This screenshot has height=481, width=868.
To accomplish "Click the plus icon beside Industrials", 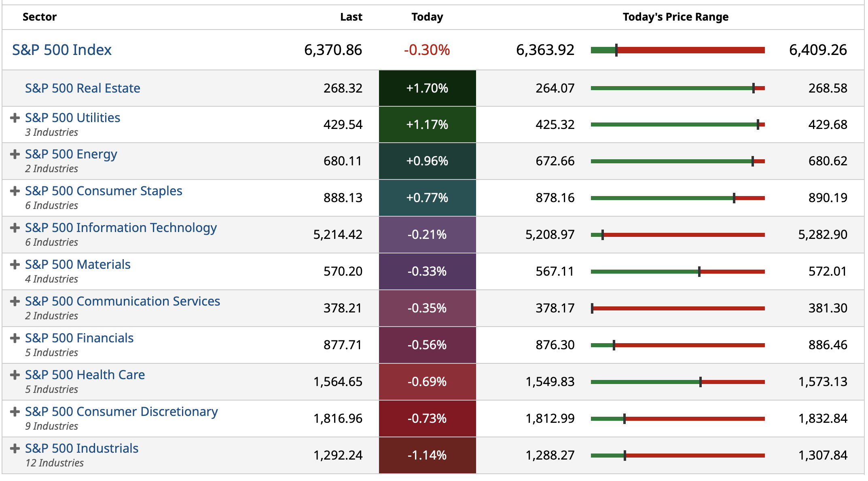I will click(15, 449).
